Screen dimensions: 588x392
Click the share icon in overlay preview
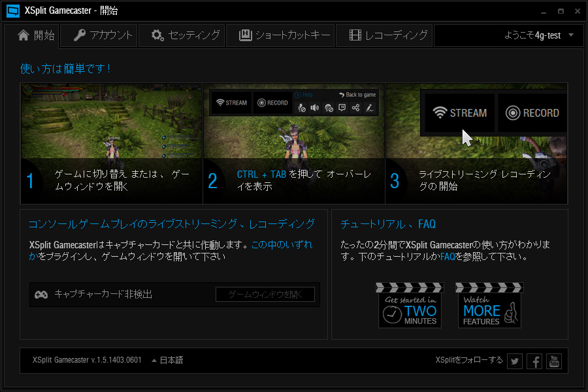click(x=355, y=108)
